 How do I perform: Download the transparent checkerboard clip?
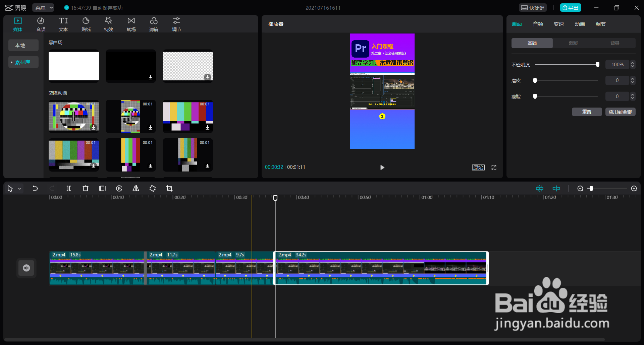[x=208, y=77]
